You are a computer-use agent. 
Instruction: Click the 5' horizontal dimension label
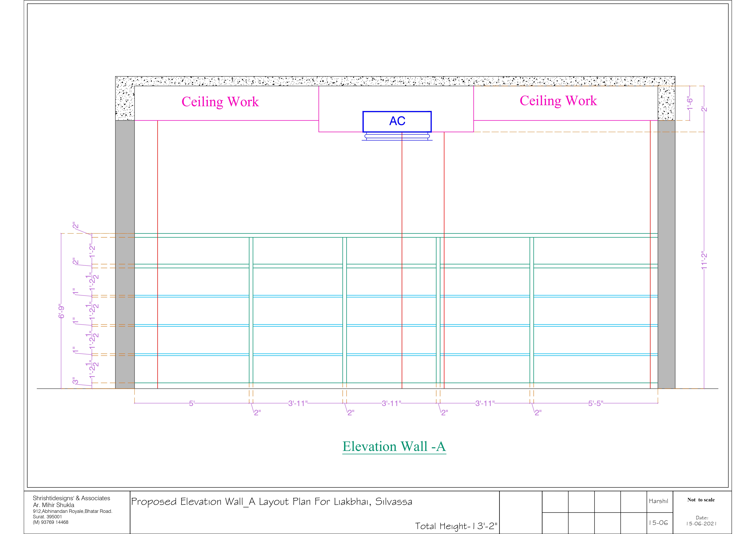point(192,403)
